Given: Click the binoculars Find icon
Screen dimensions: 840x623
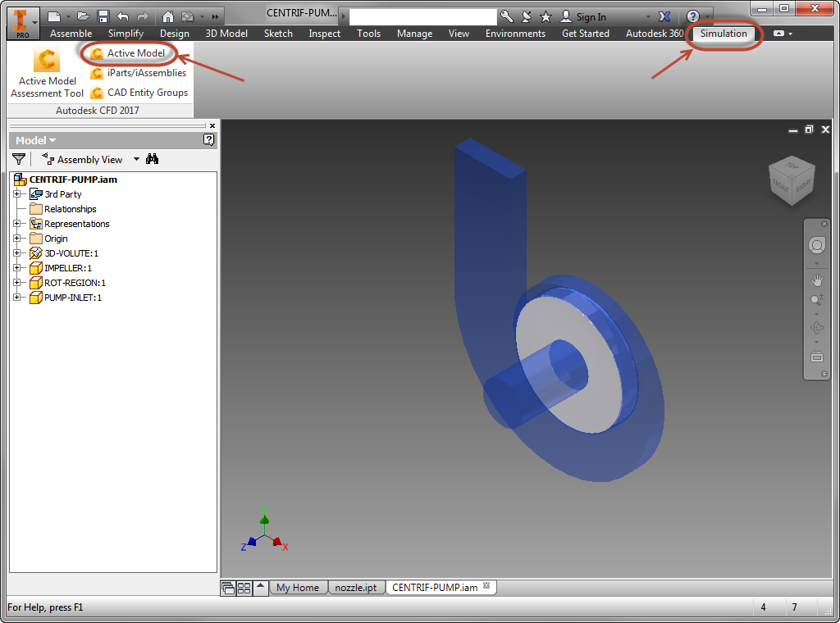Looking at the screenshot, I should (x=152, y=159).
